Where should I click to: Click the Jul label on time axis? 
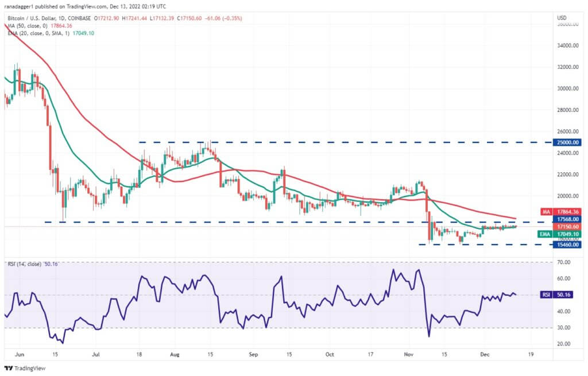click(96, 354)
